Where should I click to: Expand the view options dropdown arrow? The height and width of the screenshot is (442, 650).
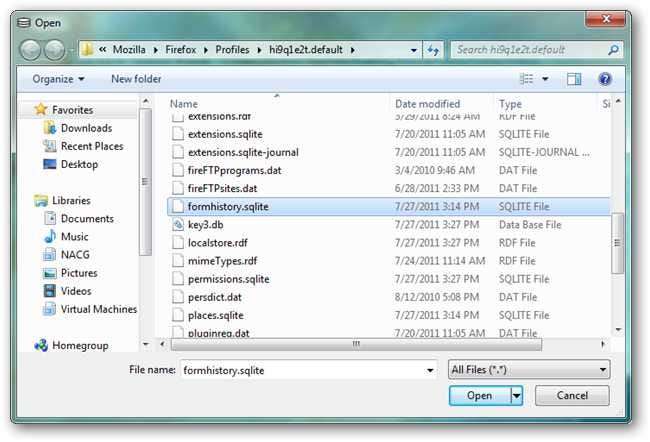546,79
